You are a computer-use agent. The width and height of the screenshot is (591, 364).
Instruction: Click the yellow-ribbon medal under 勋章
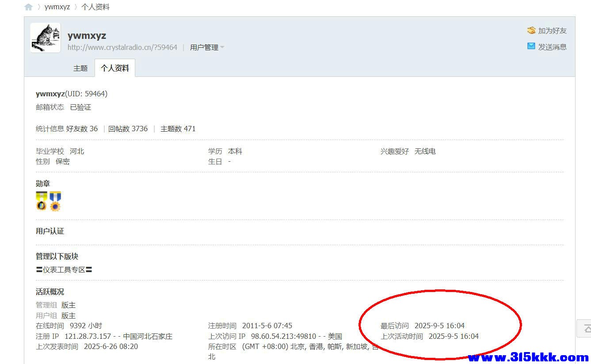tap(42, 201)
